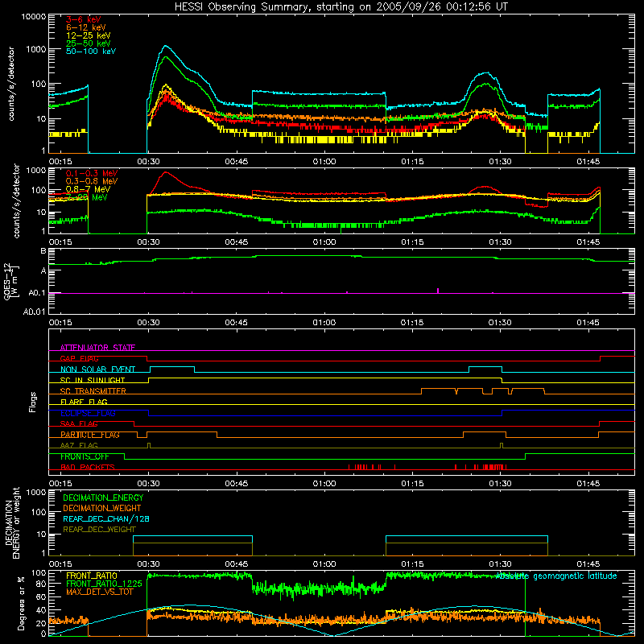644x644 pixels.
Task: Click the Degrees or % axis label
Action: pos(21,603)
